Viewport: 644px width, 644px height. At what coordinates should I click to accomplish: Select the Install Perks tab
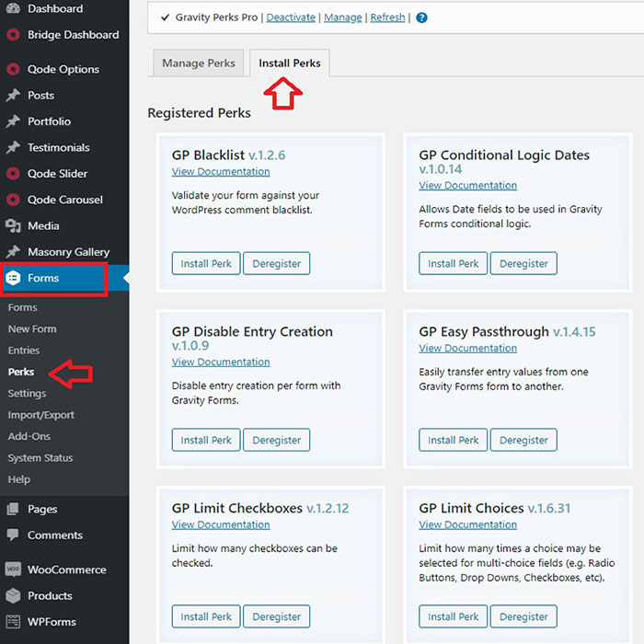(x=290, y=63)
